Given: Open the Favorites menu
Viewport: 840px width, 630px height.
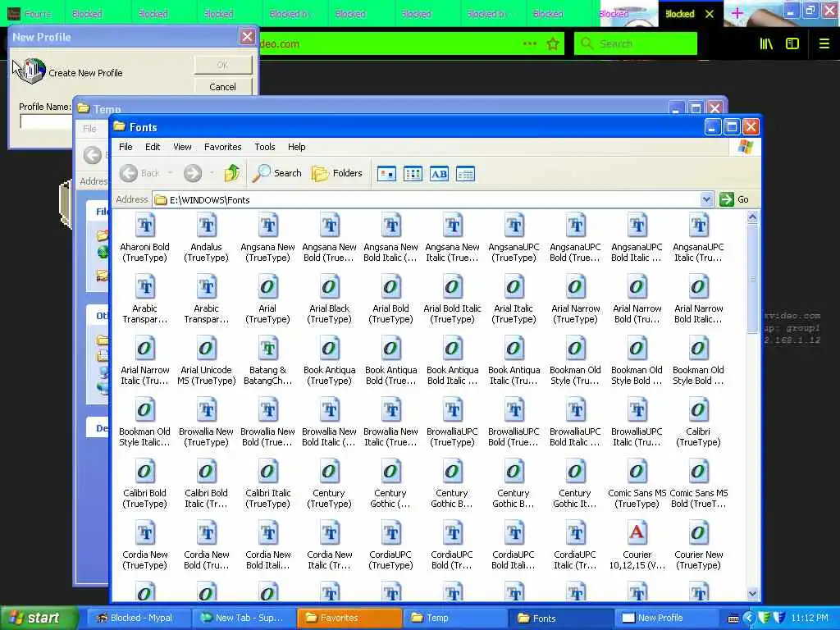Looking at the screenshot, I should click(x=223, y=147).
